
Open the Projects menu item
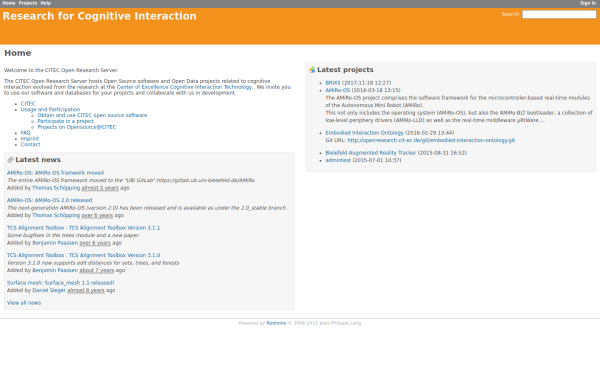tap(28, 3)
